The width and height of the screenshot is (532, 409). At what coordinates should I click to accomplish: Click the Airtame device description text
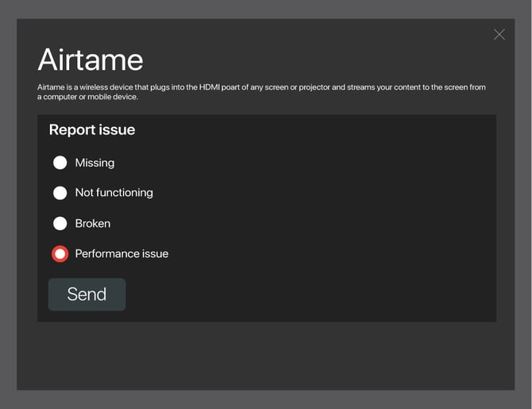(x=261, y=92)
